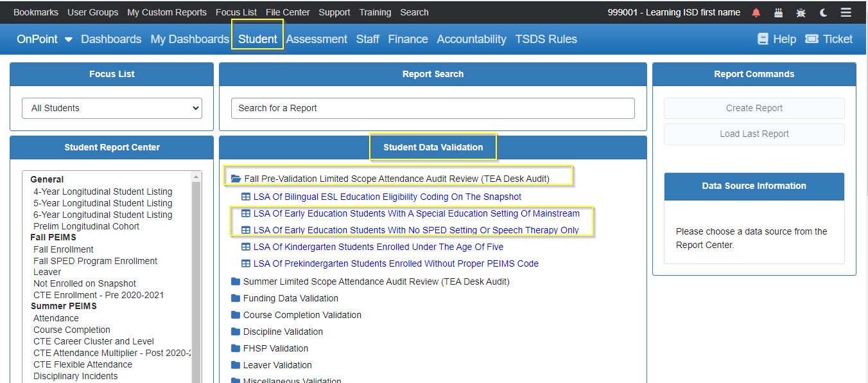Switch to the Accountability tab

click(471, 39)
